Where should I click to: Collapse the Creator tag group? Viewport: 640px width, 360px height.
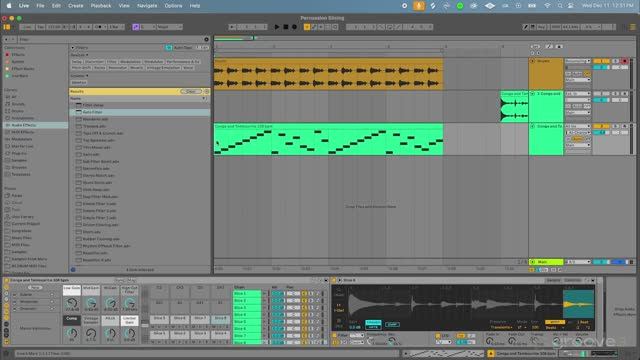87,76
